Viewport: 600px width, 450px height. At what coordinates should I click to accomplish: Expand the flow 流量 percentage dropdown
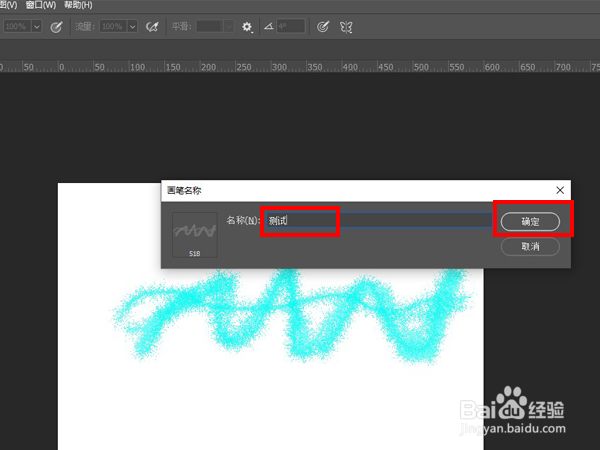tap(132, 26)
